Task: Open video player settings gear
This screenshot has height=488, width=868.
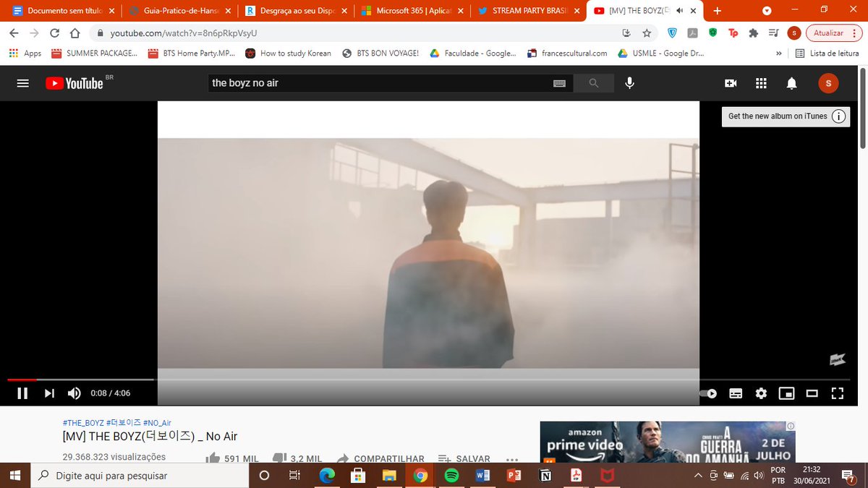Action: (x=761, y=393)
